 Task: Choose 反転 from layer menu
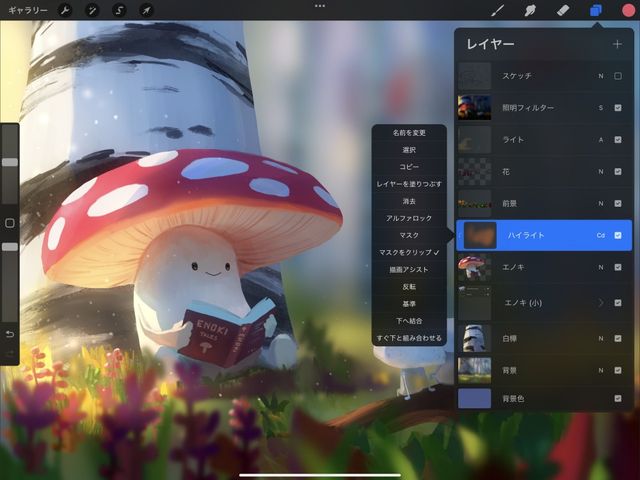(x=409, y=287)
